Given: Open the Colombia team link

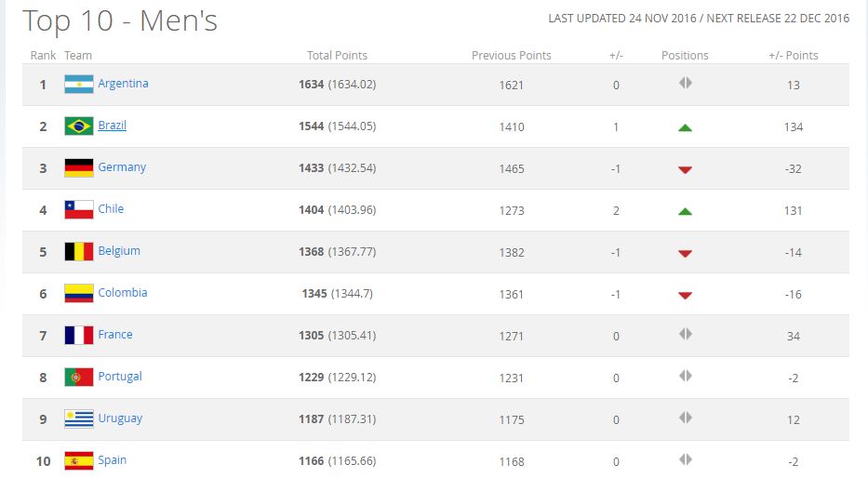Looking at the screenshot, I should (x=123, y=293).
